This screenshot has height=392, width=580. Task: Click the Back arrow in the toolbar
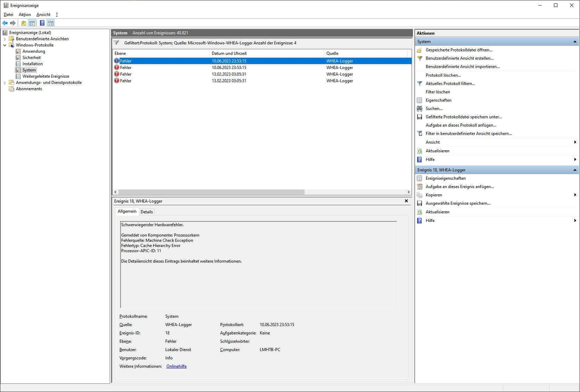[x=5, y=23]
